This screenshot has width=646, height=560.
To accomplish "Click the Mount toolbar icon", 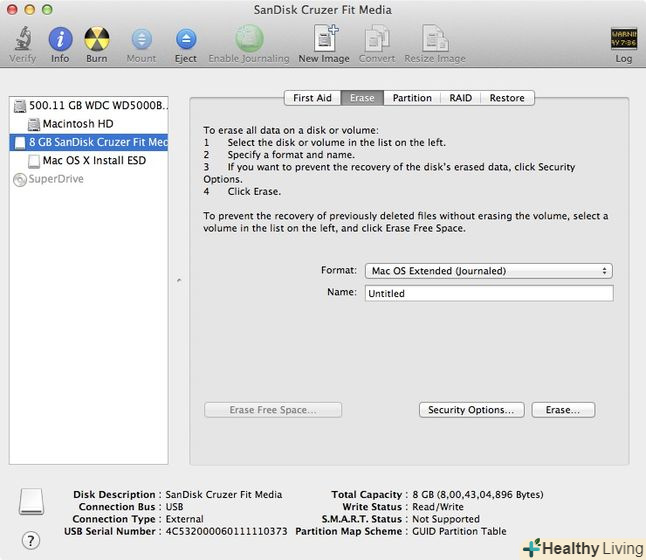I will [x=141, y=39].
